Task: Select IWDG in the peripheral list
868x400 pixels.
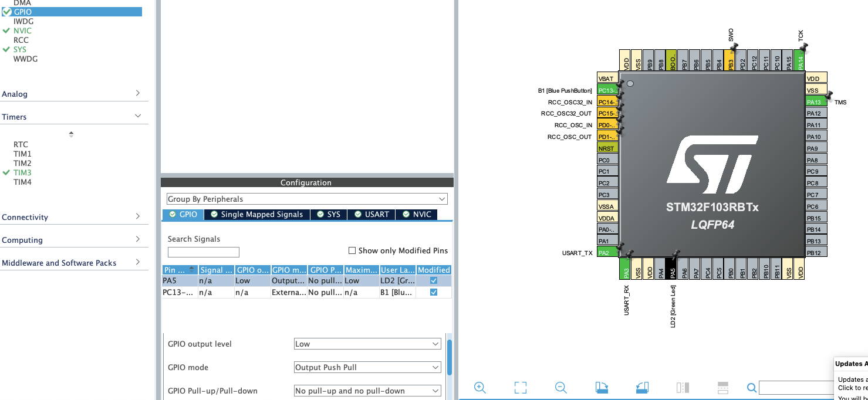Action: coord(23,21)
